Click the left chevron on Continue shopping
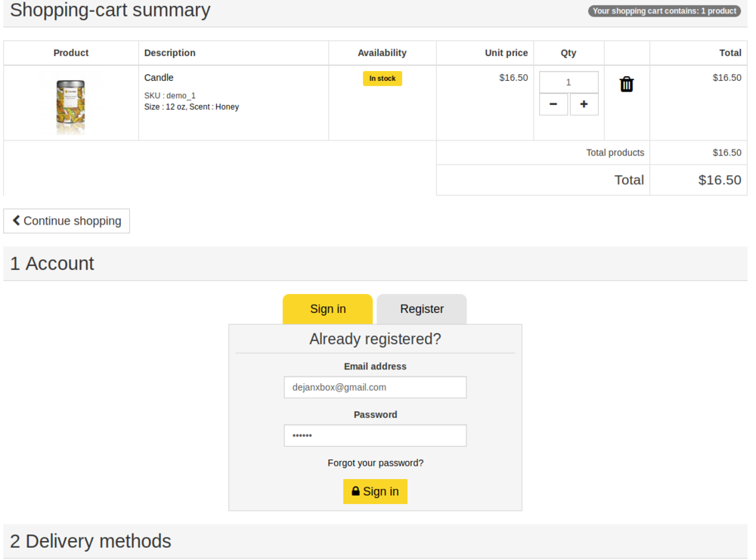756x560 pixels. [17, 221]
